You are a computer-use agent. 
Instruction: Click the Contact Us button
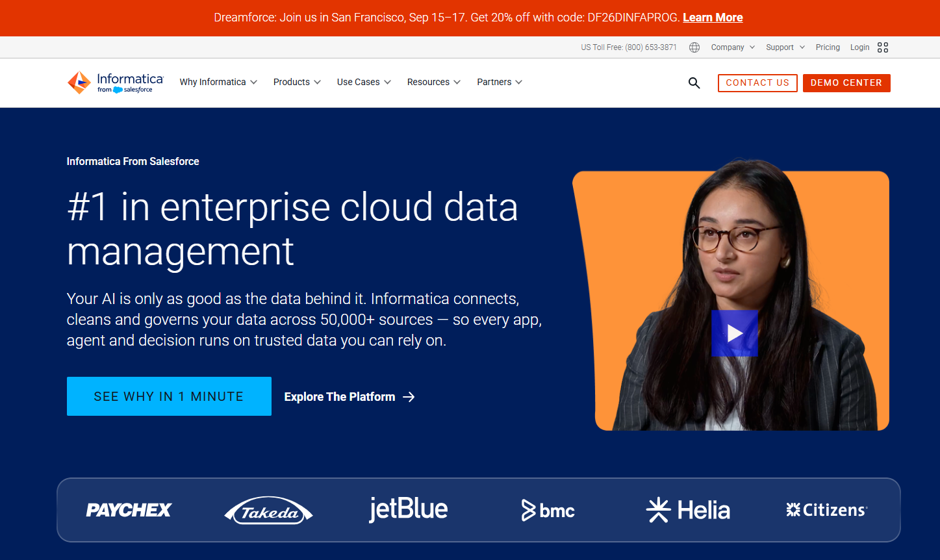757,83
